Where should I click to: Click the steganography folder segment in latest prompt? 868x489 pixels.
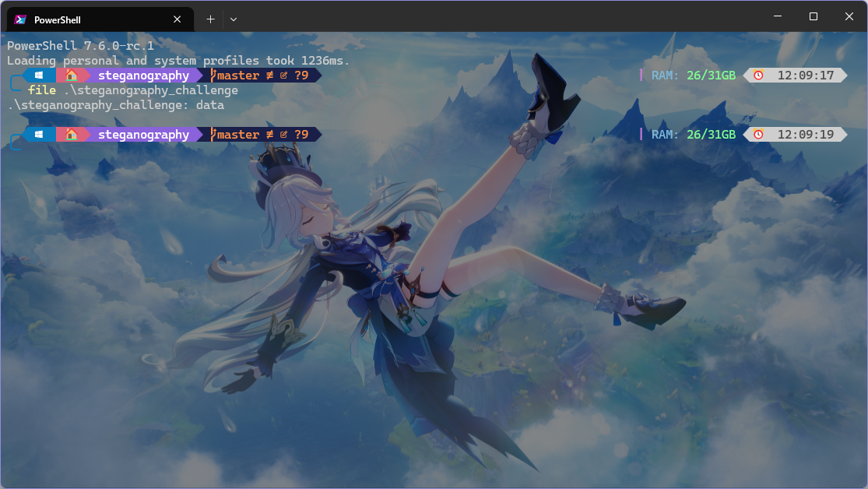[143, 135]
